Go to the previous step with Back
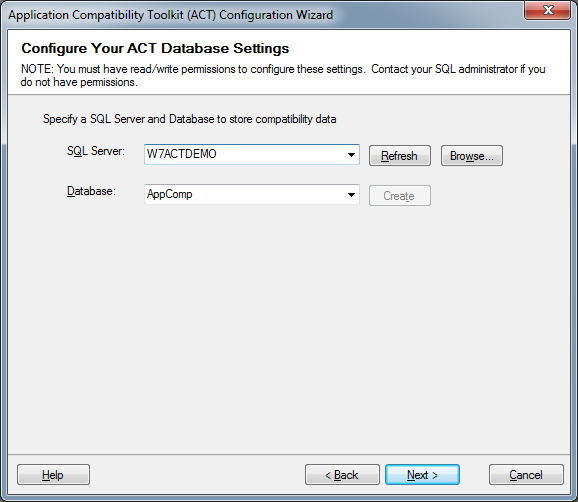Image resolution: width=578 pixels, height=502 pixels. tap(342, 475)
